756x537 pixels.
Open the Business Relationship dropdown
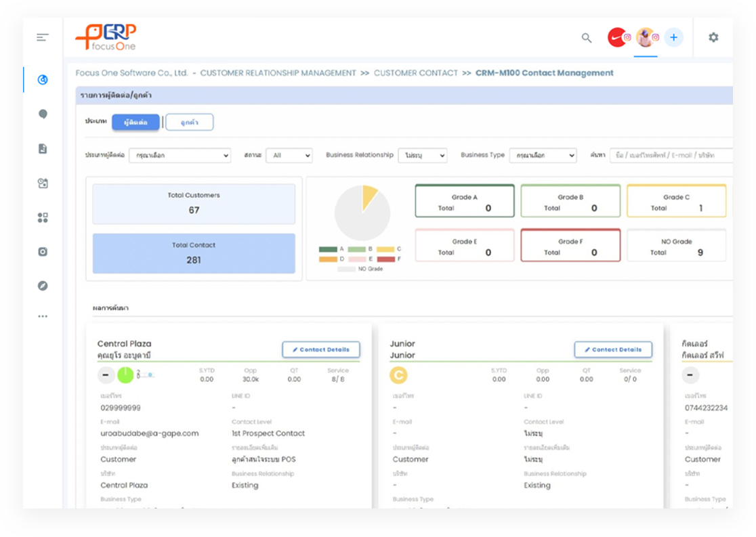tap(422, 155)
